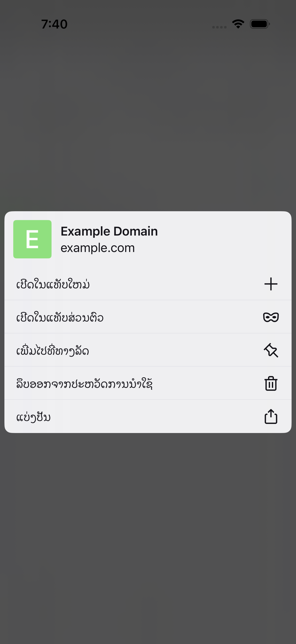Tap the share arrow icon
Screen dimensions: 296x644
271,417
